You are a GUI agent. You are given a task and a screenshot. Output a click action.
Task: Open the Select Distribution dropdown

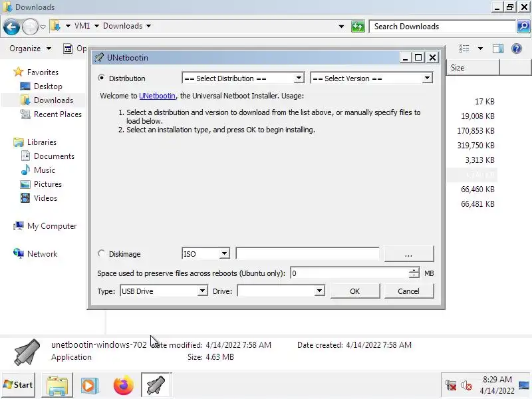coord(243,78)
